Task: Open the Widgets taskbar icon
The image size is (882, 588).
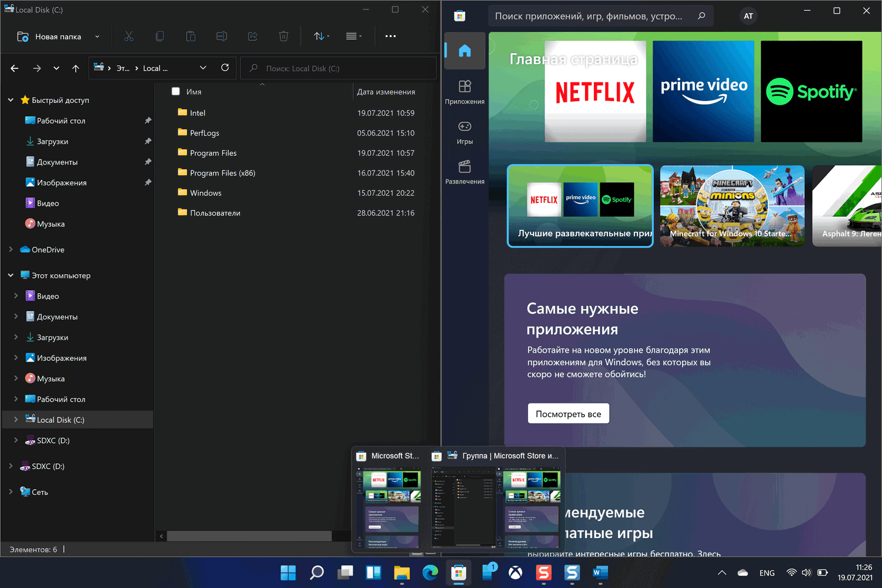Action: [373, 572]
